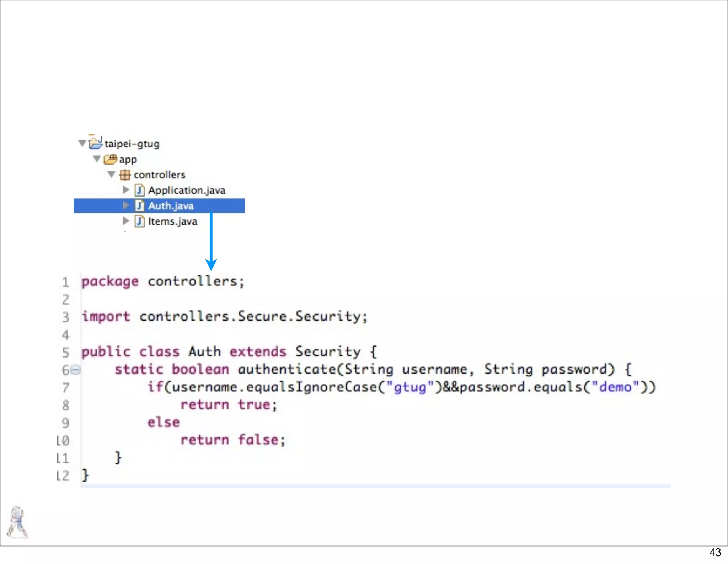Image resolution: width=728 pixels, height=564 pixels.
Task: Click the Auth.java file icon
Action: pyautogui.click(x=140, y=205)
